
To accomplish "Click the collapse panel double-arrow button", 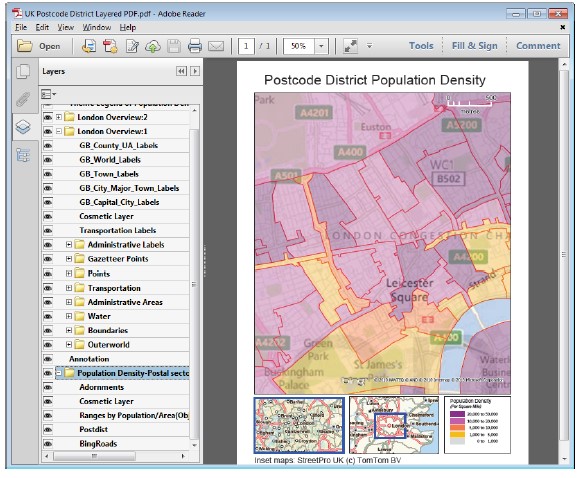I will tap(181, 71).
